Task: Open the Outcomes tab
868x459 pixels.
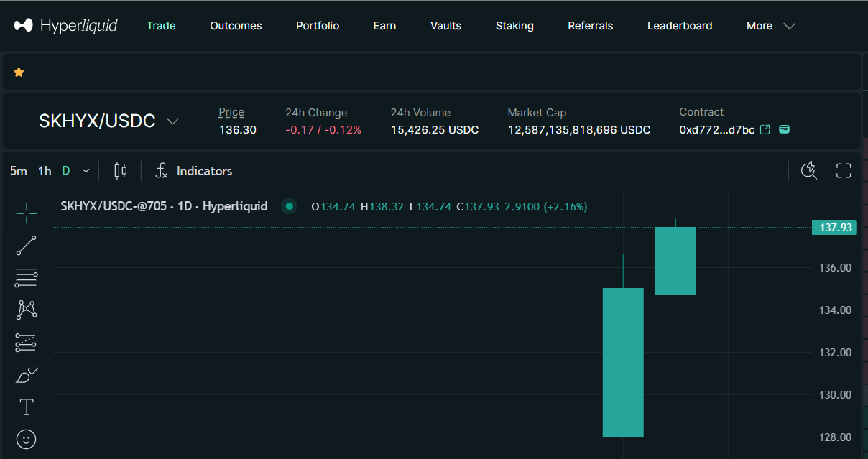Action: point(236,26)
